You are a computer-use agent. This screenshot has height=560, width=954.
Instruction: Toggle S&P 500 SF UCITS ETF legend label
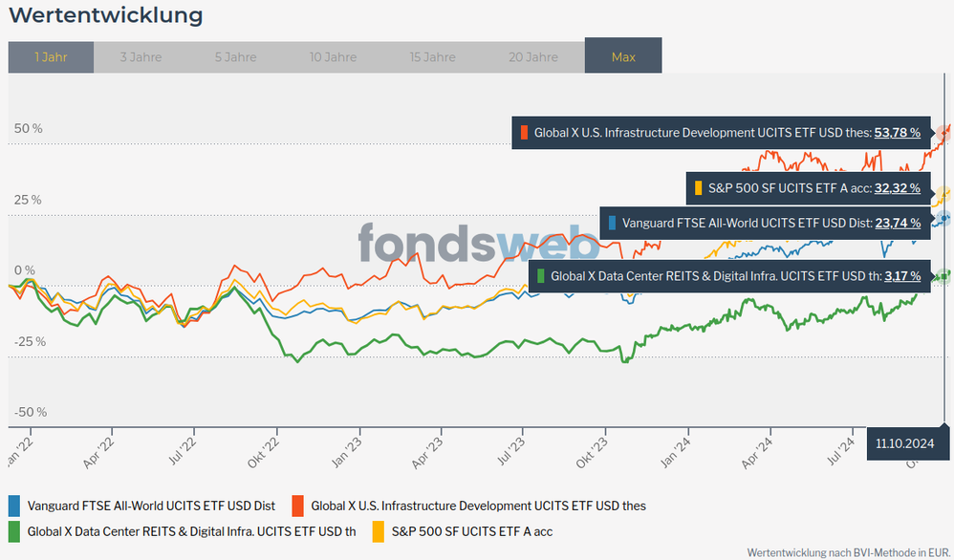pyautogui.click(x=471, y=530)
